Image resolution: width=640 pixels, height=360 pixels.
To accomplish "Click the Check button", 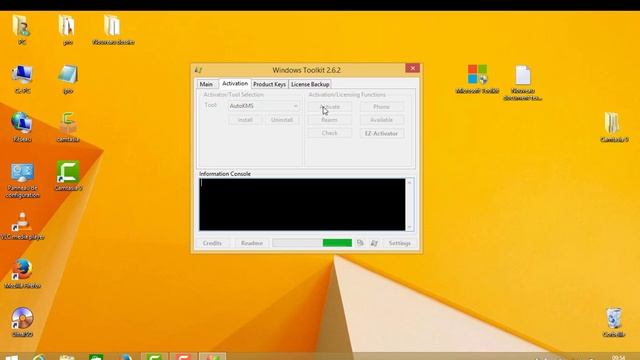I will (329, 133).
